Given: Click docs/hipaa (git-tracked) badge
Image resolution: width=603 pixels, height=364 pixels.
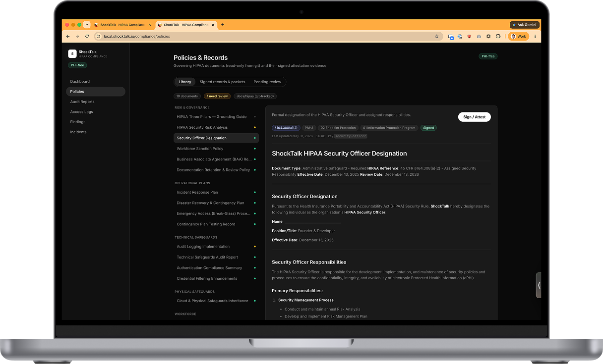Looking at the screenshot, I should point(255,96).
